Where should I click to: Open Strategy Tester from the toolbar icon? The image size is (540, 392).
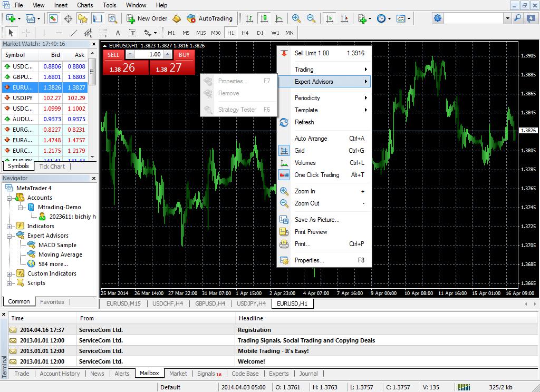pyautogui.click(x=113, y=18)
